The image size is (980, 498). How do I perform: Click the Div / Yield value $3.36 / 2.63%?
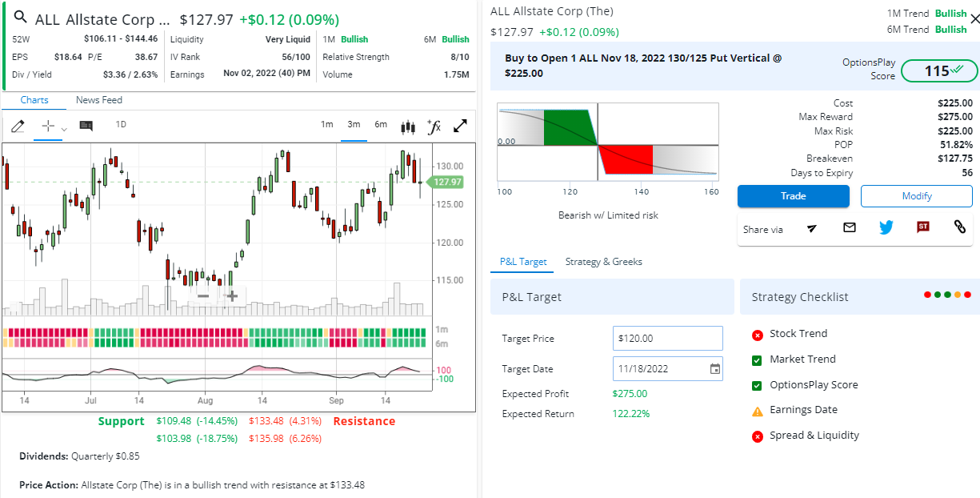pyautogui.click(x=130, y=74)
